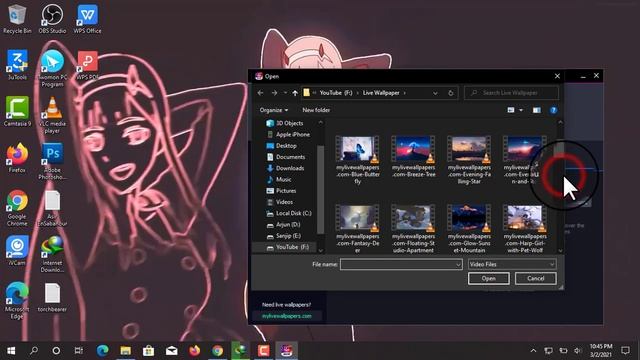Open Camtasia recorder on the taskbar
This screenshot has height=360, width=640.
263,351
